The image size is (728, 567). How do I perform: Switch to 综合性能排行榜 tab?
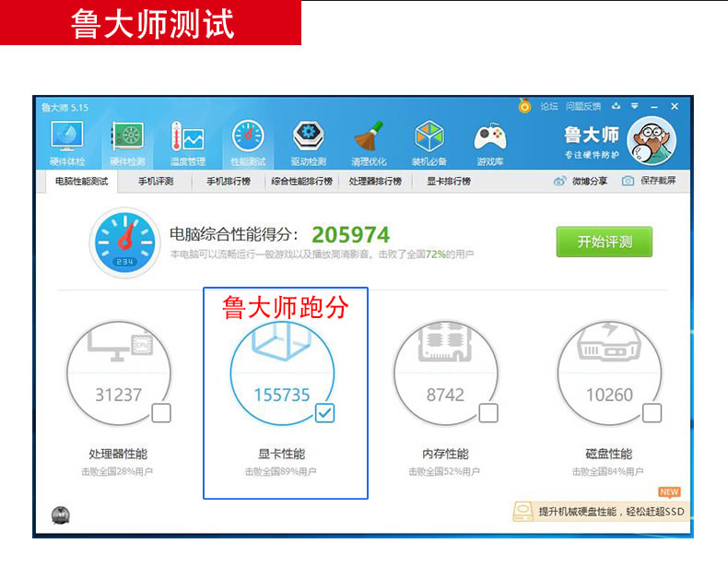pyautogui.click(x=301, y=181)
